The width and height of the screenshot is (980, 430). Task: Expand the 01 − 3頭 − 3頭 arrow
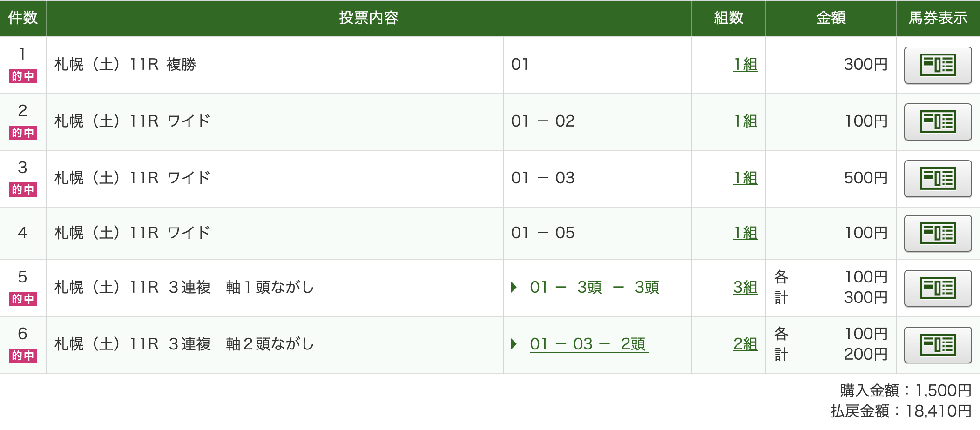pyautogui.click(x=514, y=287)
